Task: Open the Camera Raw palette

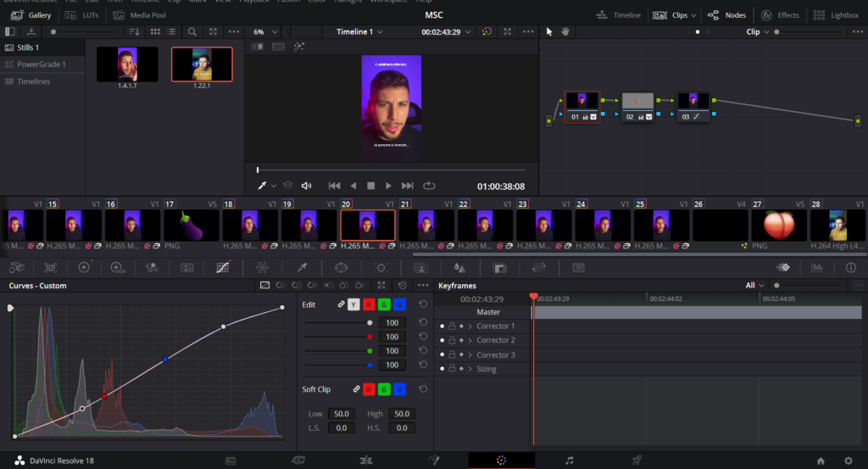Action: 17,268
